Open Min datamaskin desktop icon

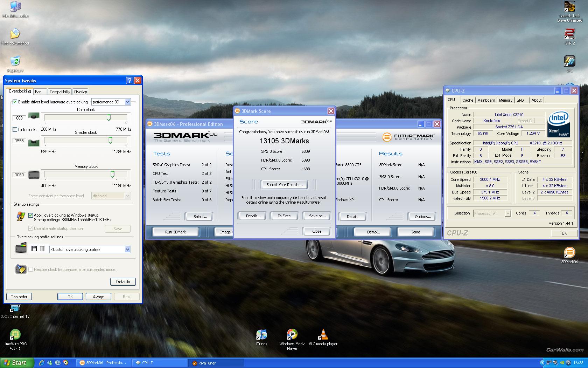[x=15, y=9]
